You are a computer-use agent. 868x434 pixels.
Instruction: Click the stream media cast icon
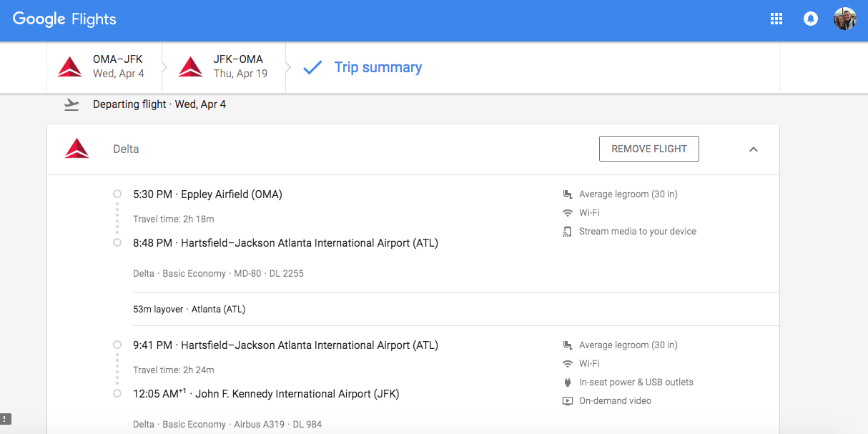(568, 231)
